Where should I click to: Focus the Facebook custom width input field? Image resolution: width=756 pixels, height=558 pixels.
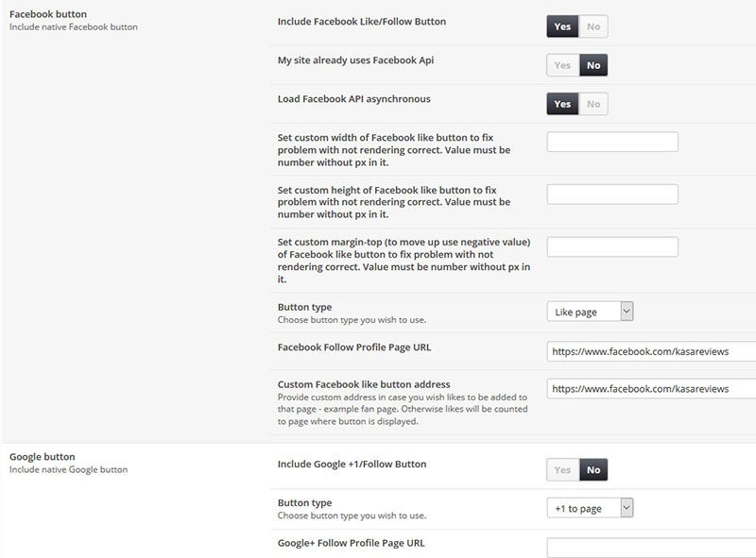[x=612, y=142]
